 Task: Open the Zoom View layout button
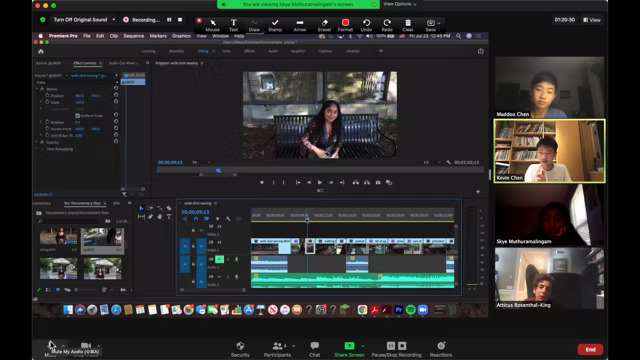(x=592, y=20)
